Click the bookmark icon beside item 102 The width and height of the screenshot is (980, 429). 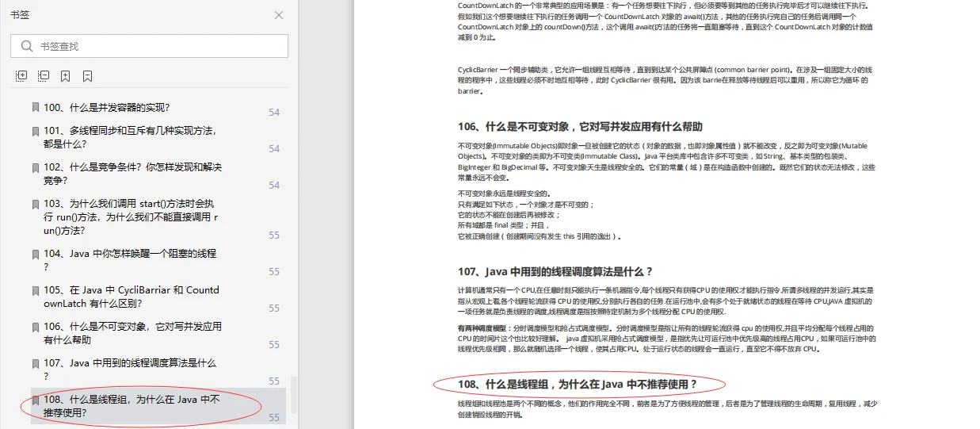pyautogui.click(x=35, y=167)
